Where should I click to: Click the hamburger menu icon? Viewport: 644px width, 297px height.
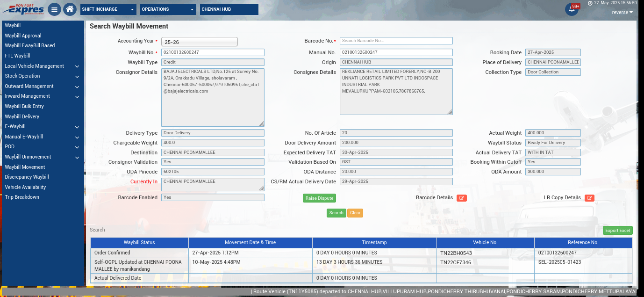54,9
